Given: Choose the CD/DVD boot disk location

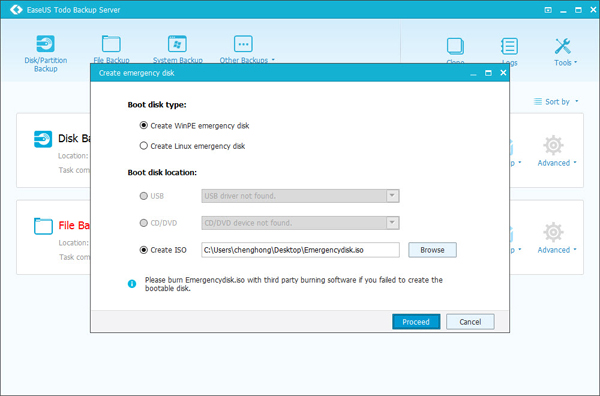Looking at the screenshot, I should pos(158,223).
